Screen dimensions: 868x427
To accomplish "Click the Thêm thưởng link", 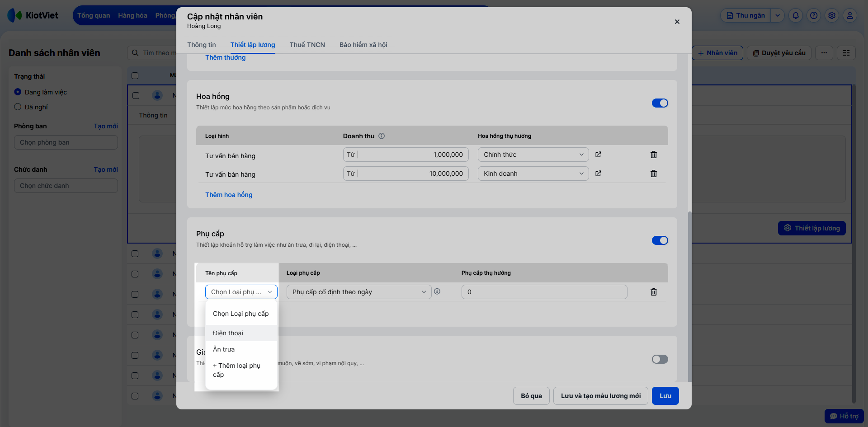I will point(226,57).
